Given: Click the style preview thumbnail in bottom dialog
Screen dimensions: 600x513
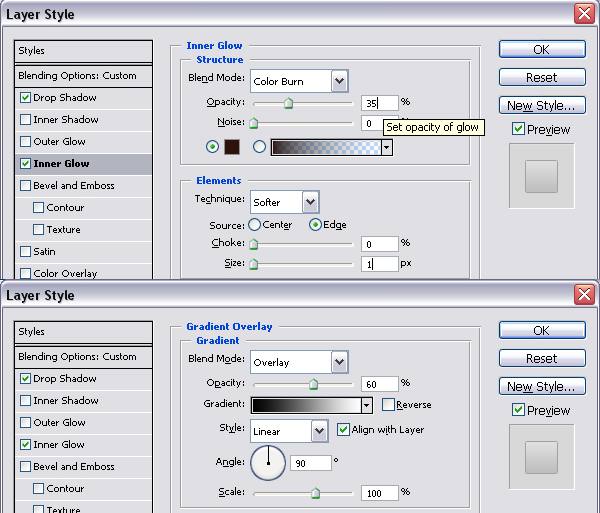Looking at the screenshot, I should click(541, 457).
